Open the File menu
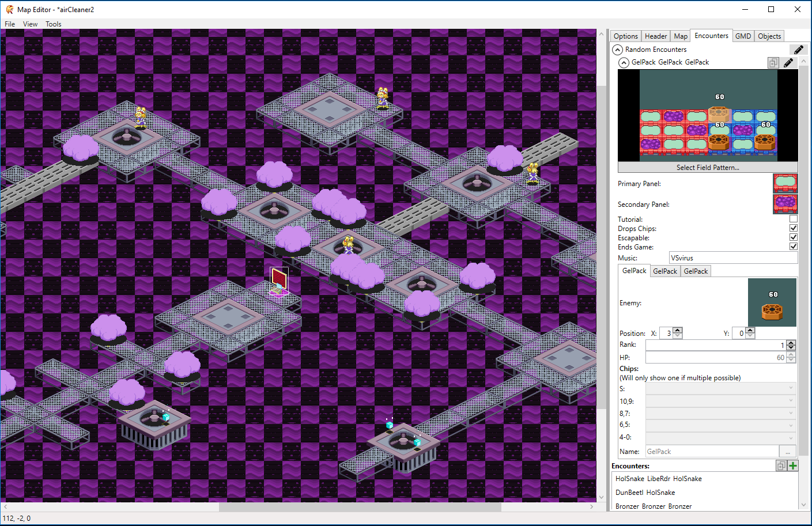The image size is (812, 526). [x=10, y=24]
